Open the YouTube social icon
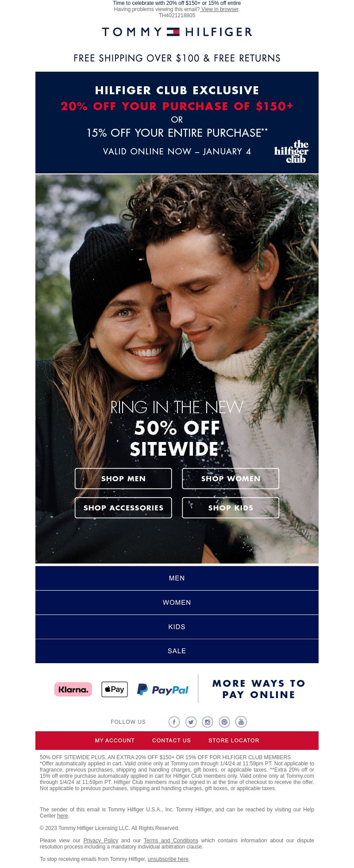 pyautogui.click(x=241, y=722)
